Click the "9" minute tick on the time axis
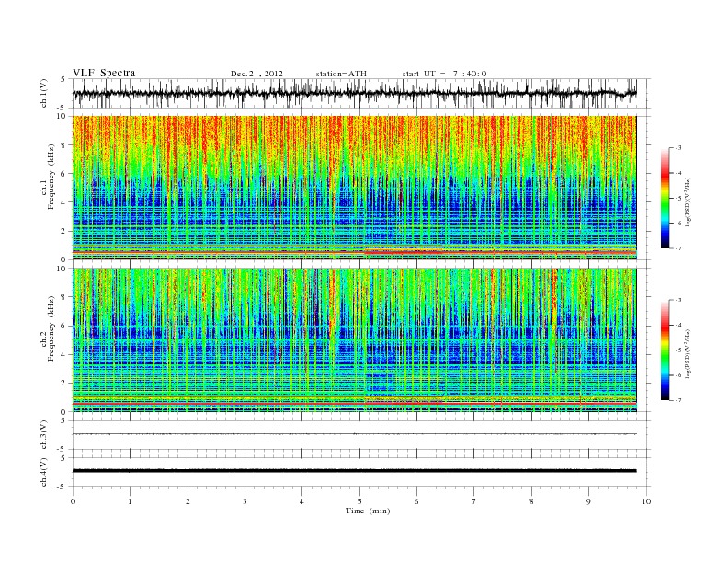728x563 pixels. (588, 501)
